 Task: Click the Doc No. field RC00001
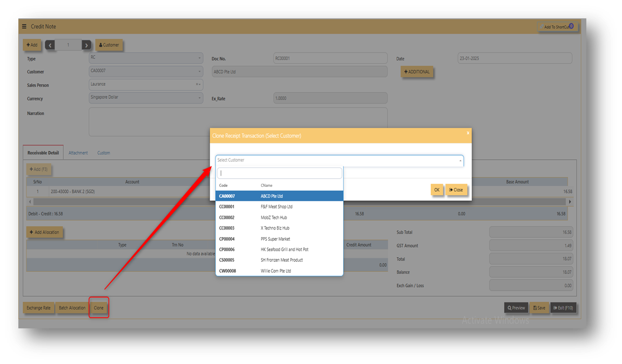tap(330, 58)
